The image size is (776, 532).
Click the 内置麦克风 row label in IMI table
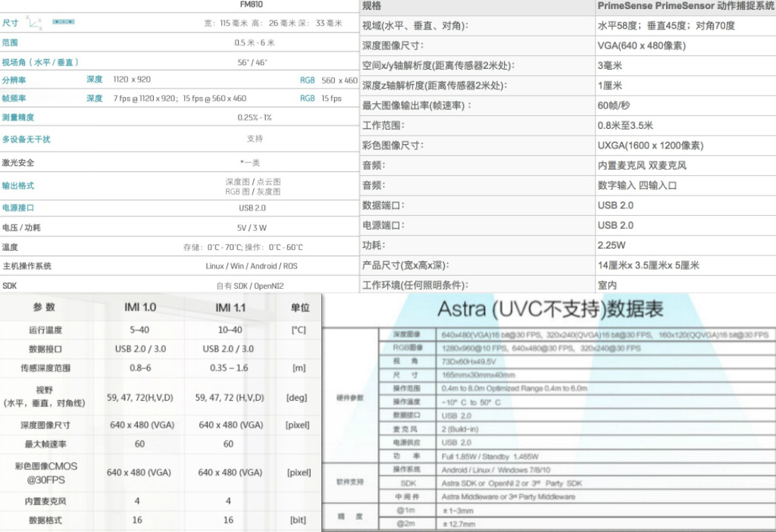(45, 502)
